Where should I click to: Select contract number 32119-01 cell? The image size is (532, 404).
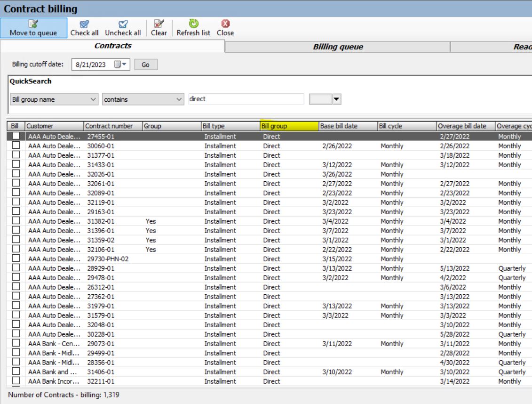point(101,202)
